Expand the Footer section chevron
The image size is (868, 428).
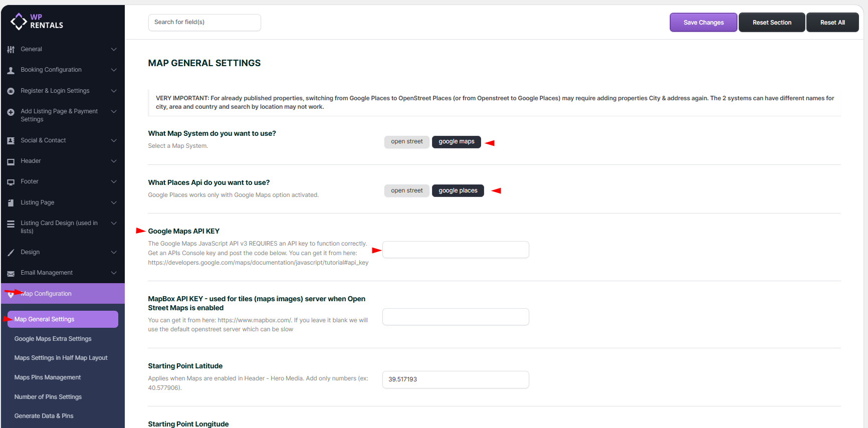click(114, 182)
